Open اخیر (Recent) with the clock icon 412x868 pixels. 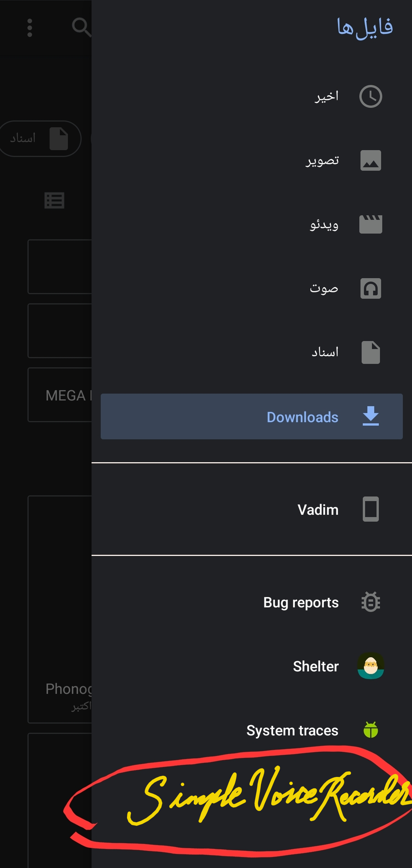point(370,96)
